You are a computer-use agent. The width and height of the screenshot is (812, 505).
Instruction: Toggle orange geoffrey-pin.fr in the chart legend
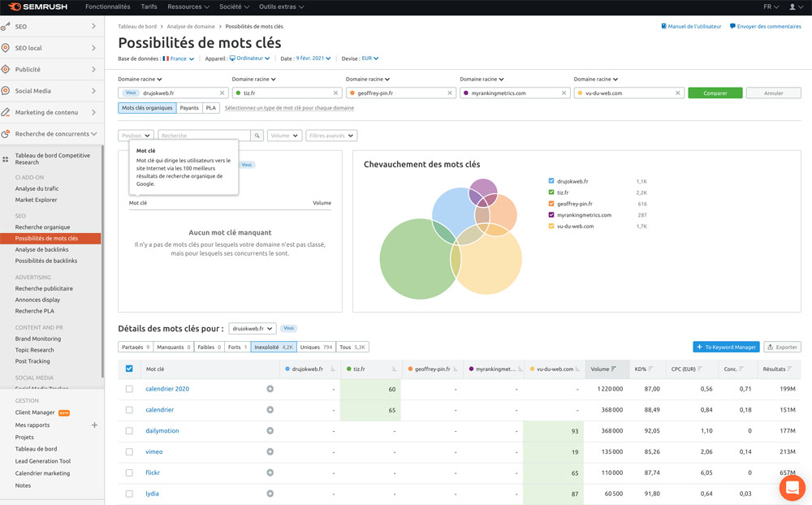pyautogui.click(x=551, y=204)
